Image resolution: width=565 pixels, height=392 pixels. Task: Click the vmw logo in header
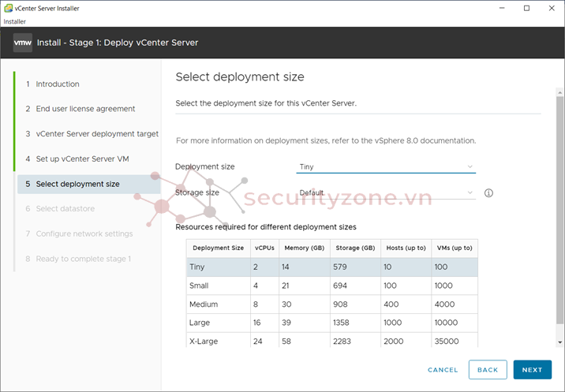(x=22, y=43)
